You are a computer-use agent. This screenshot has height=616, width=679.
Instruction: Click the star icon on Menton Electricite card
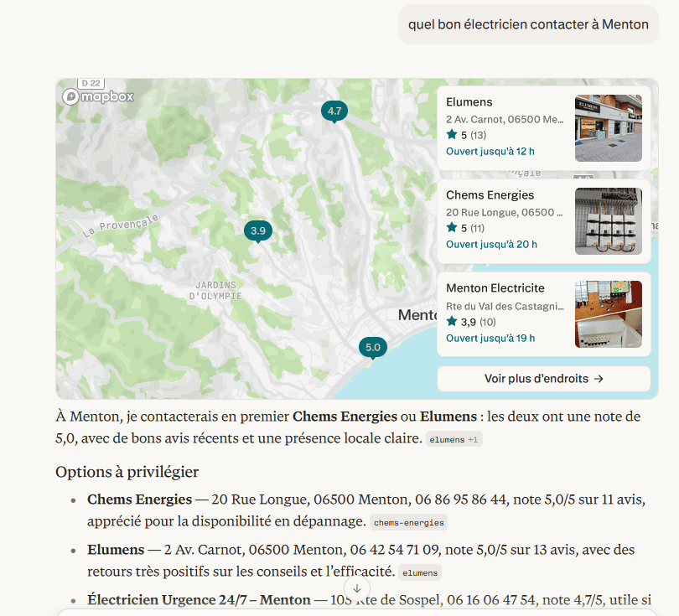[452, 321]
